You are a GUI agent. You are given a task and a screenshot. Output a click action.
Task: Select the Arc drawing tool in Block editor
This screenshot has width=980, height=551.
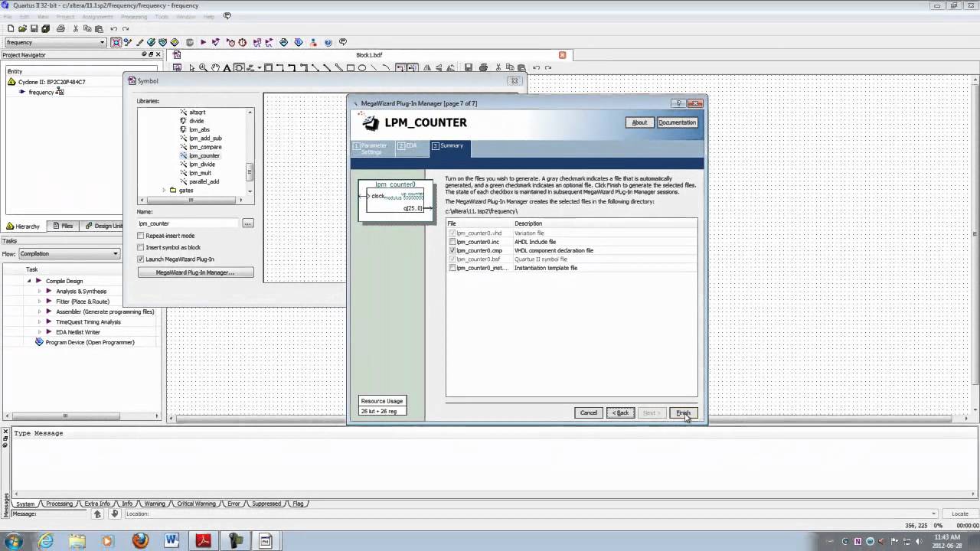click(387, 68)
